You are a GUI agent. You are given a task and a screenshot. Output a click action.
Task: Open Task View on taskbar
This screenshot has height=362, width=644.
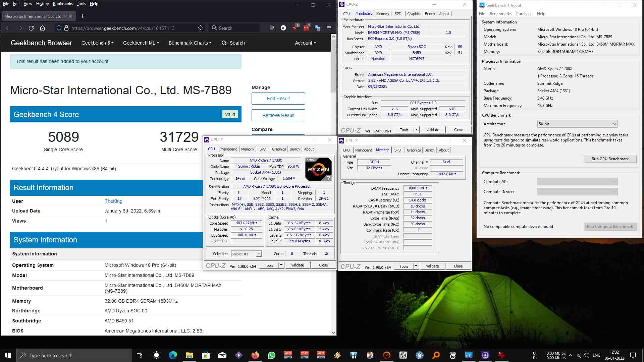pyautogui.click(x=140, y=355)
